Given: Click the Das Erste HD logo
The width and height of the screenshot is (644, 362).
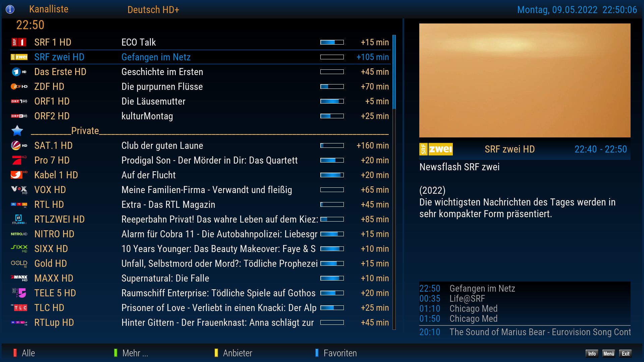Looking at the screenshot, I should (19, 72).
